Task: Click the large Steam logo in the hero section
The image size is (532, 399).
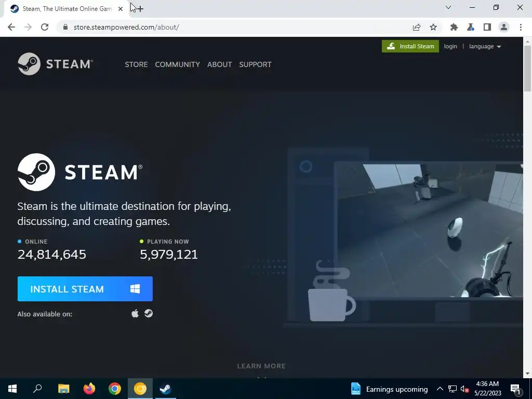Action: (x=80, y=172)
